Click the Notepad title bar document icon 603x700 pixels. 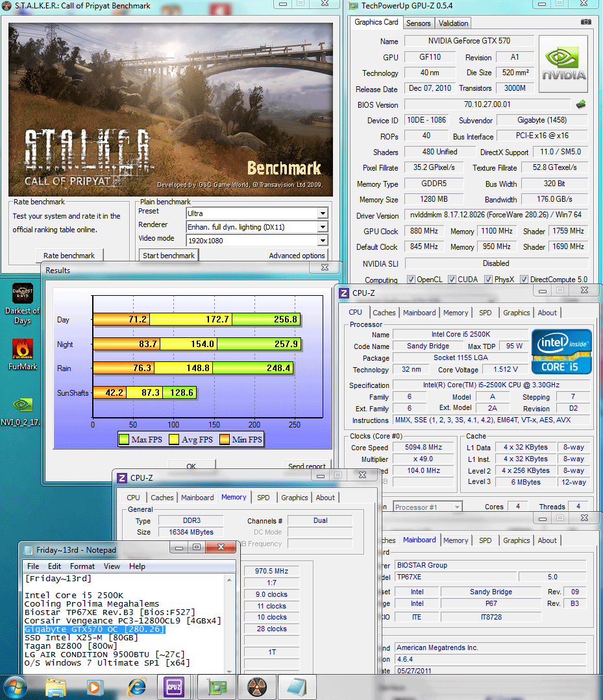pos(28,550)
